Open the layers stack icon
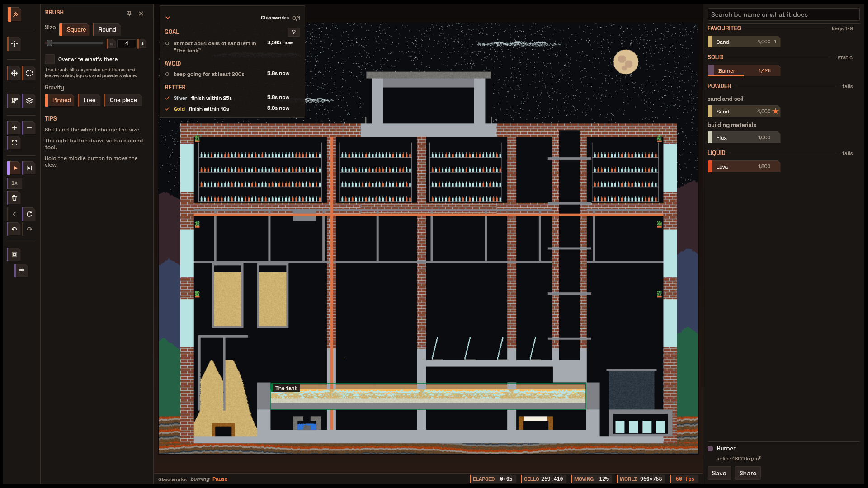The height and width of the screenshot is (488, 868). [x=29, y=100]
